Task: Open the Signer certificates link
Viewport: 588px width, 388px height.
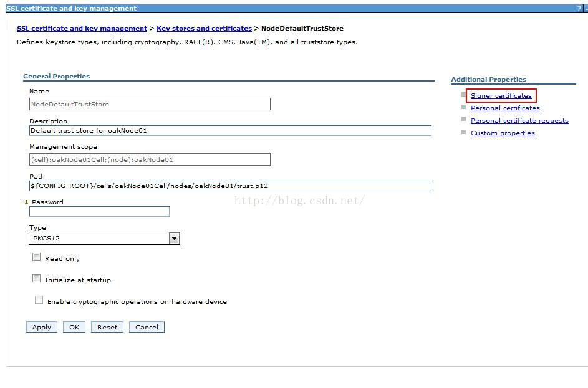Action: 501,96
